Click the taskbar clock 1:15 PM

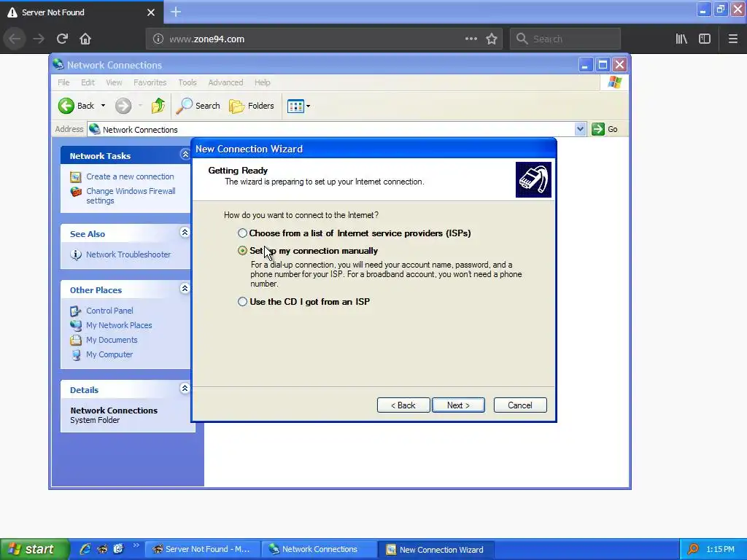(720, 549)
